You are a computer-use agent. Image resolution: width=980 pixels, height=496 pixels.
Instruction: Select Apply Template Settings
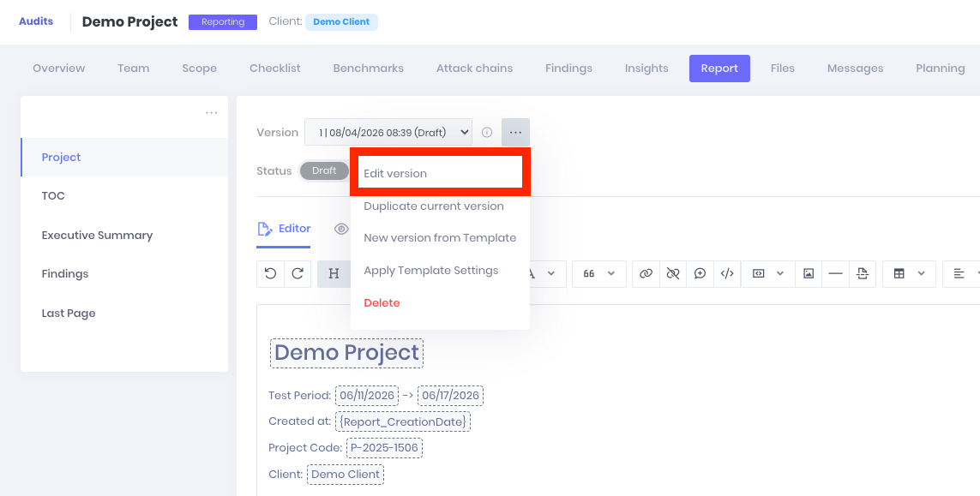[x=431, y=271]
